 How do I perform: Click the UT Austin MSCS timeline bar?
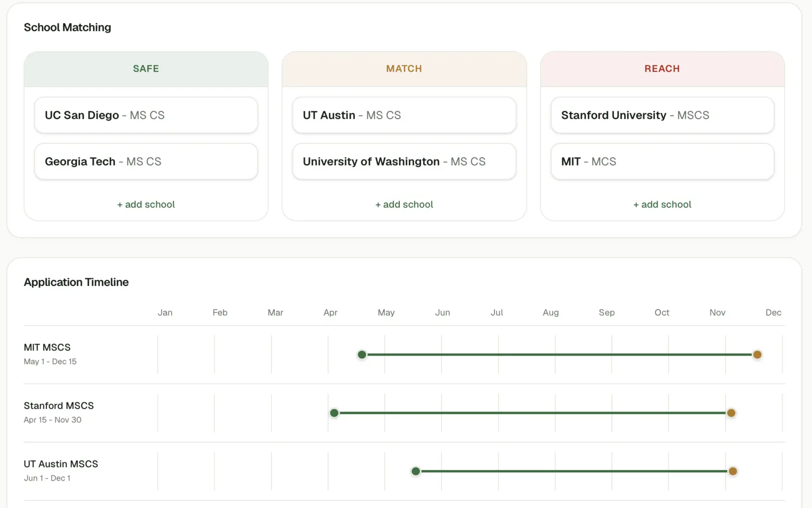(574, 471)
